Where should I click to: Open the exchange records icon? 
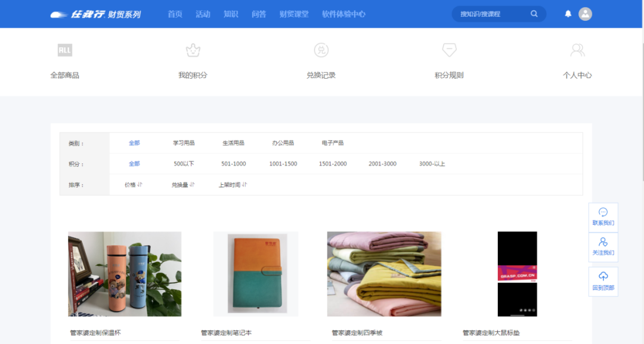click(321, 51)
